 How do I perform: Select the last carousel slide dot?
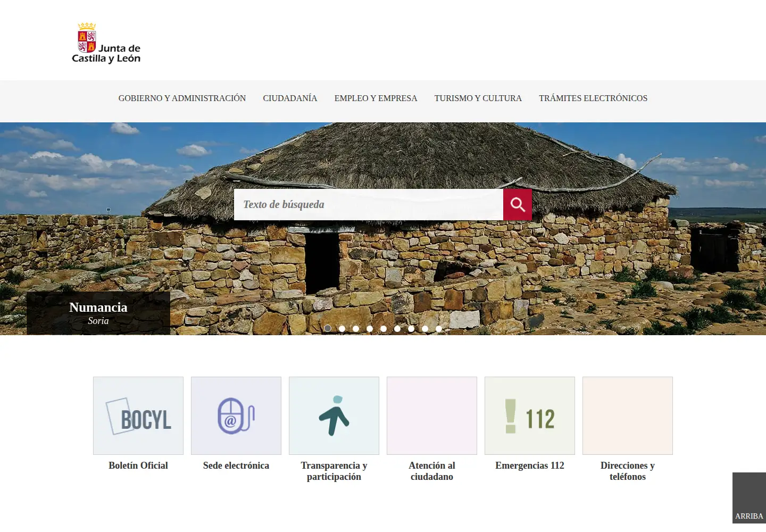pos(439,329)
